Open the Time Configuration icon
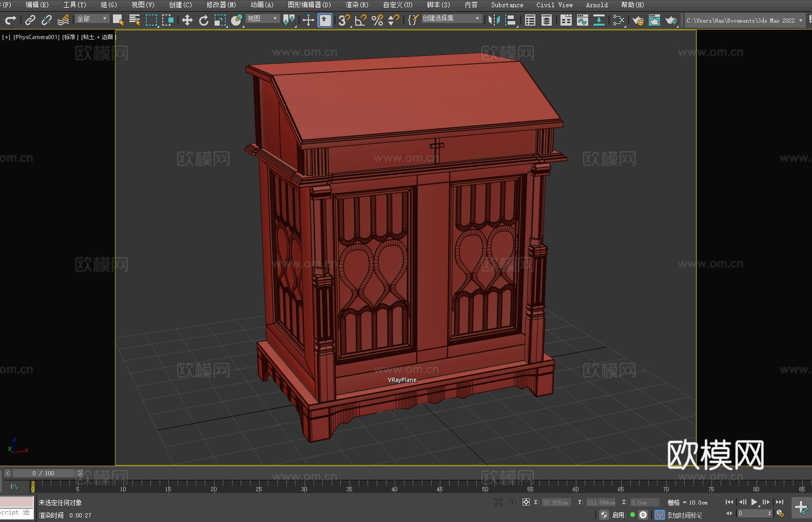The image size is (812, 522). [780, 513]
